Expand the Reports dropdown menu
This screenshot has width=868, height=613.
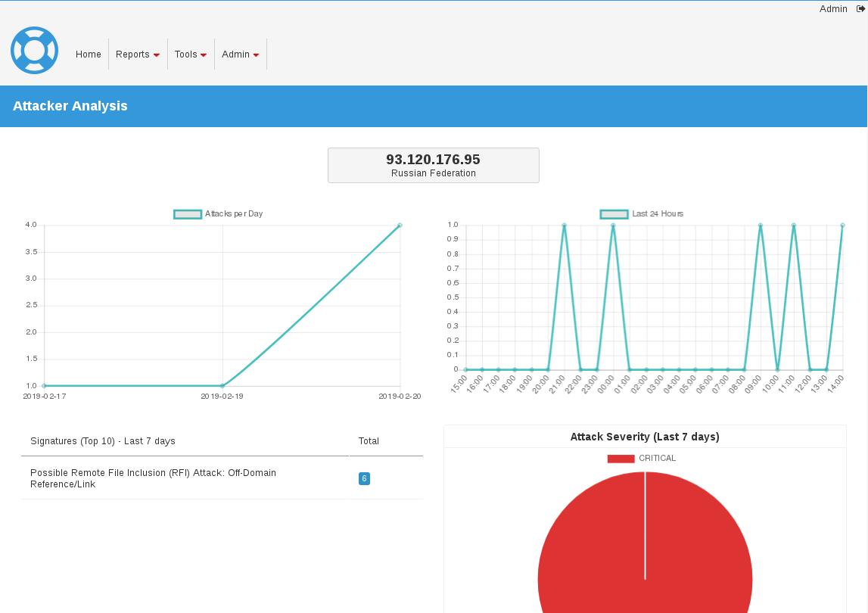[138, 54]
